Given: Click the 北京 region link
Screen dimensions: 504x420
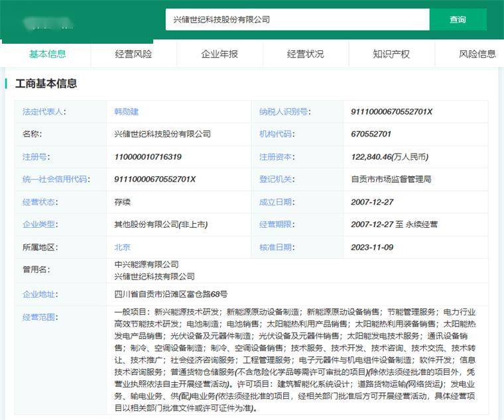Looking at the screenshot, I should coord(123,247).
